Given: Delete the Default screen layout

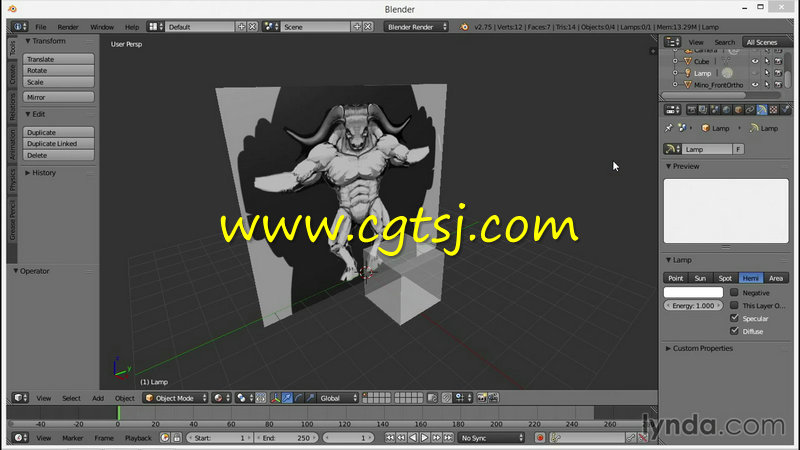Looking at the screenshot, I should click(x=253, y=27).
